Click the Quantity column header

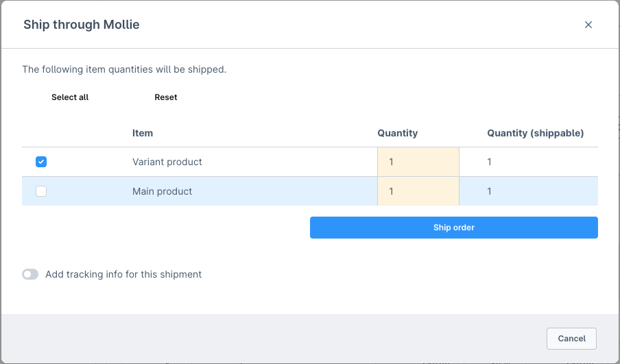(x=397, y=133)
